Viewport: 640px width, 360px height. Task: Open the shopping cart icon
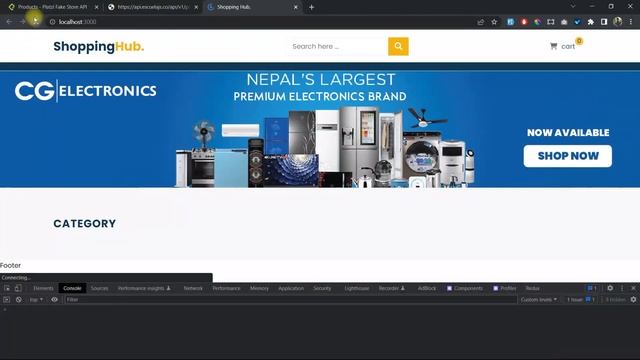pyautogui.click(x=553, y=46)
